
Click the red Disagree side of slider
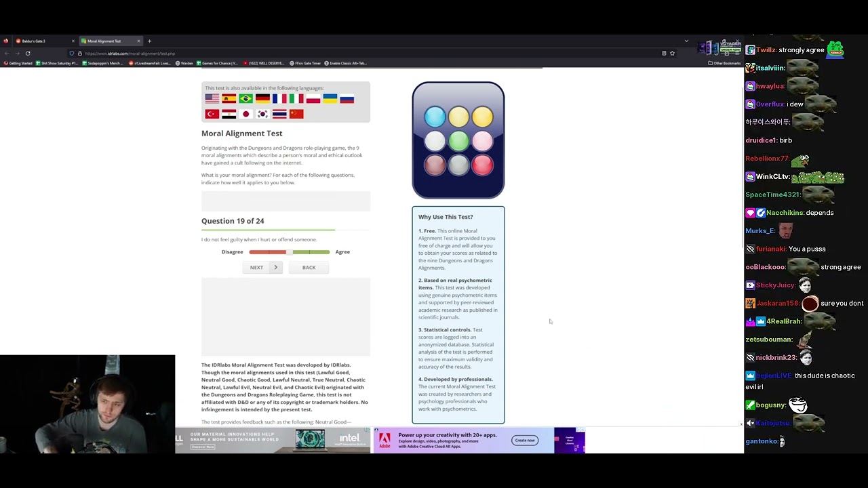[267, 252]
